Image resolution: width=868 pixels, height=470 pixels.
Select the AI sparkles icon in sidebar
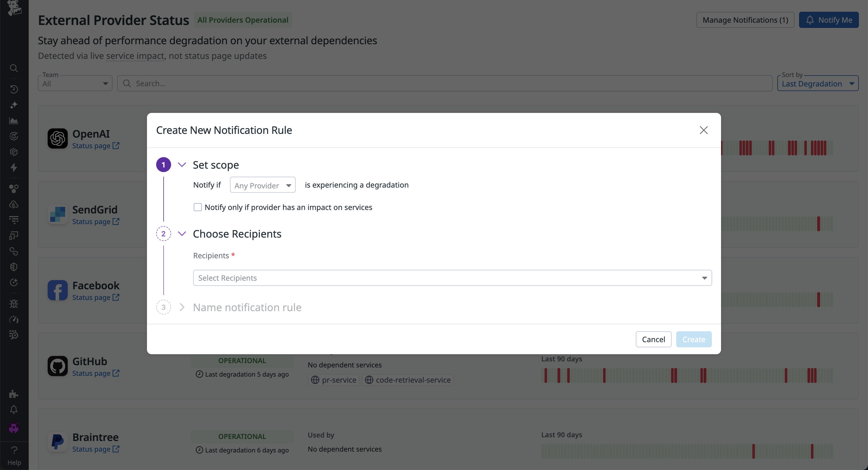[14, 105]
